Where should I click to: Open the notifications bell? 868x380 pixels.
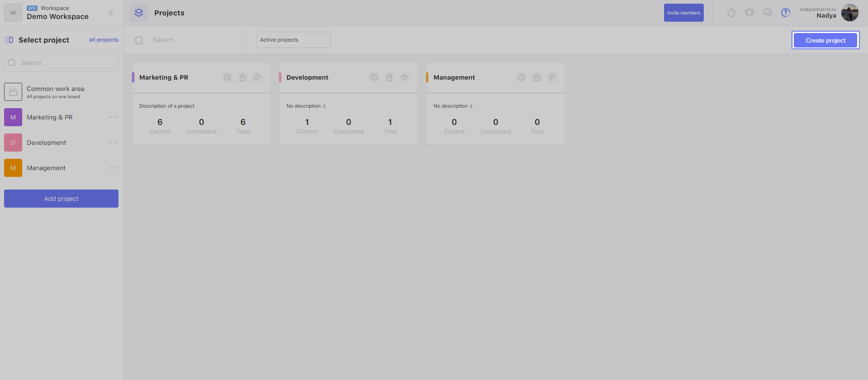[x=749, y=13]
